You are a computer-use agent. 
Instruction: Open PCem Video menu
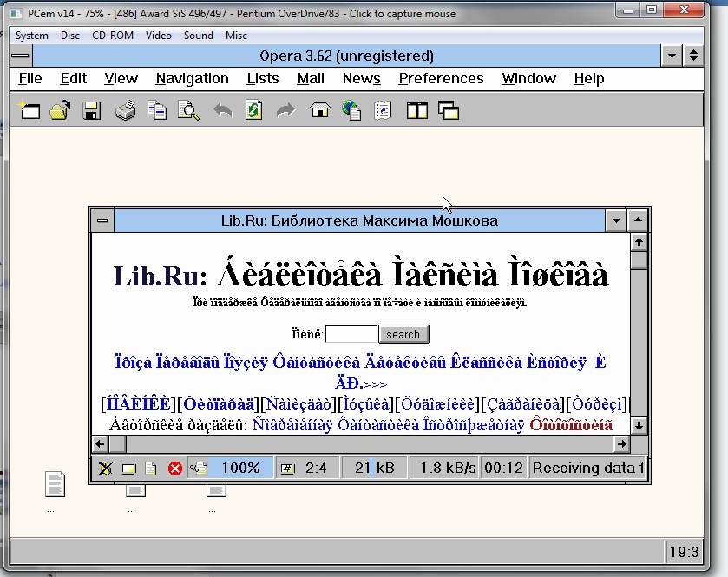158,36
